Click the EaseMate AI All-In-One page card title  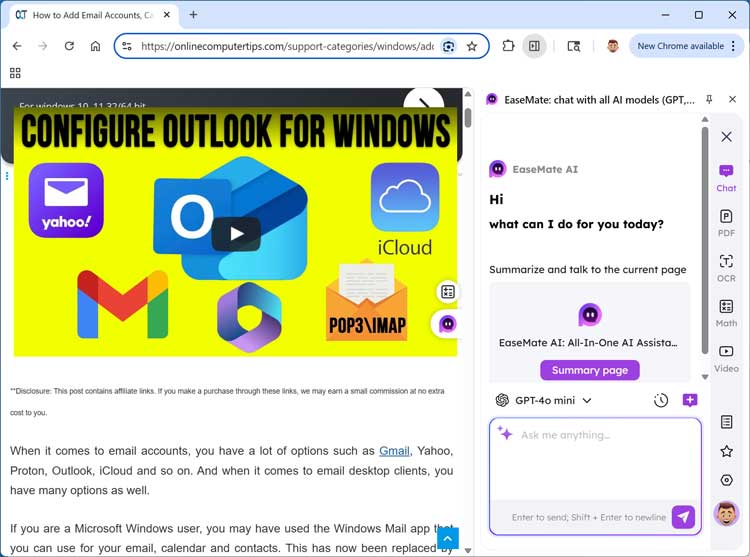tap(588, 343)
